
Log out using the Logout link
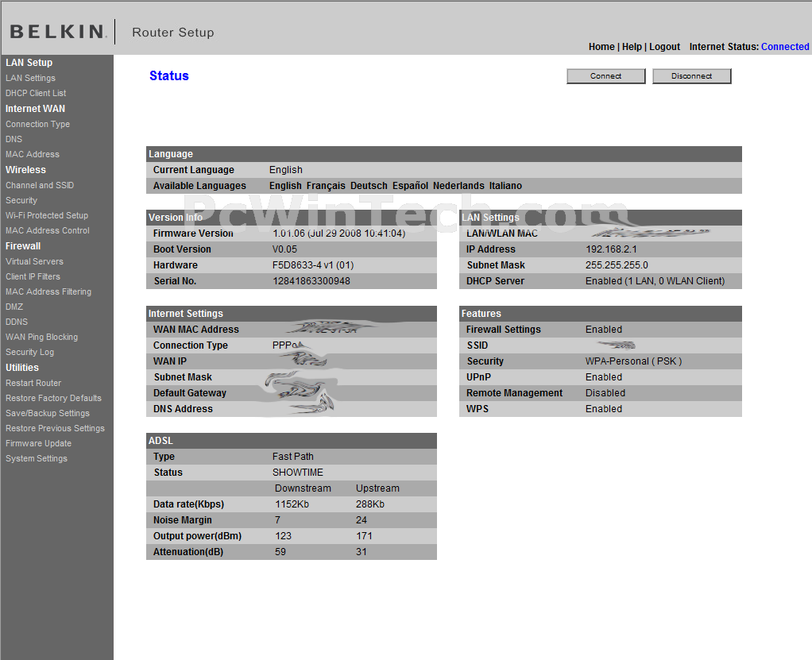coord(664,47)
